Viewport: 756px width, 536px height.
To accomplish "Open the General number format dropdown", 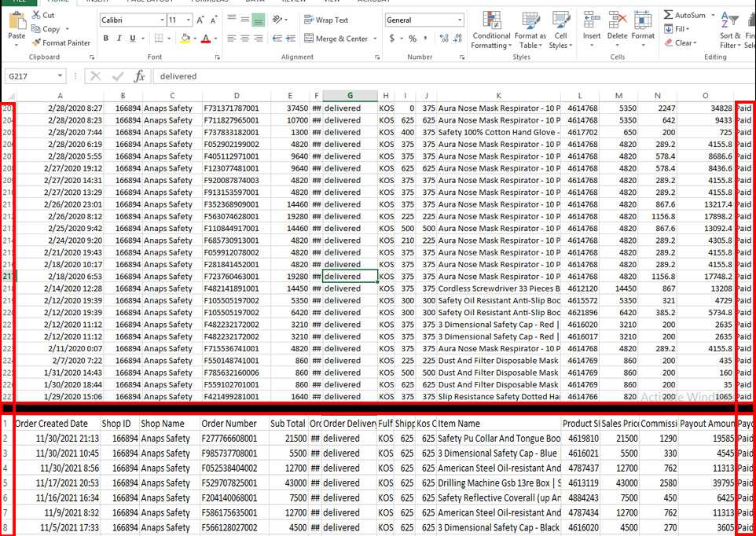I will (x=460, y=20).
